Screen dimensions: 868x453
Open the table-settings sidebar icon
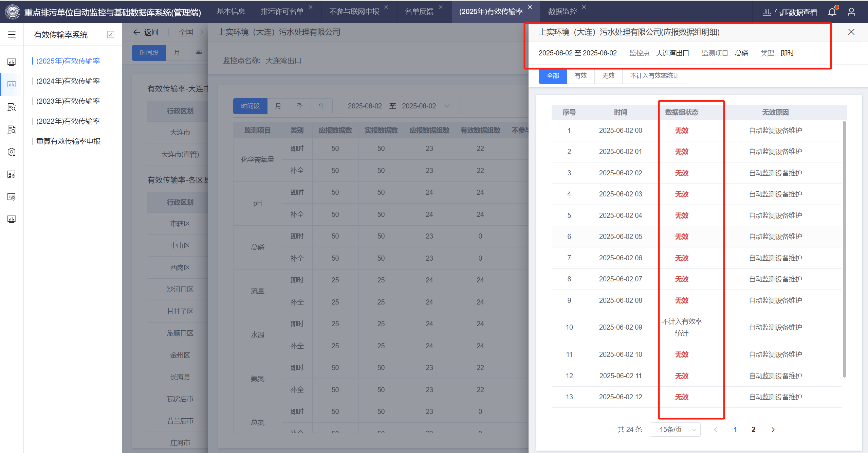(x=12, y=197)
